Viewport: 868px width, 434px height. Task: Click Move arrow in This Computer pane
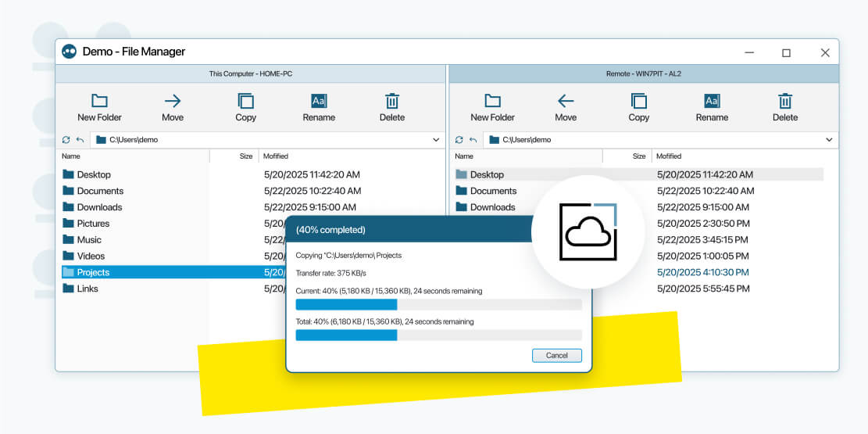click(173, 101)
